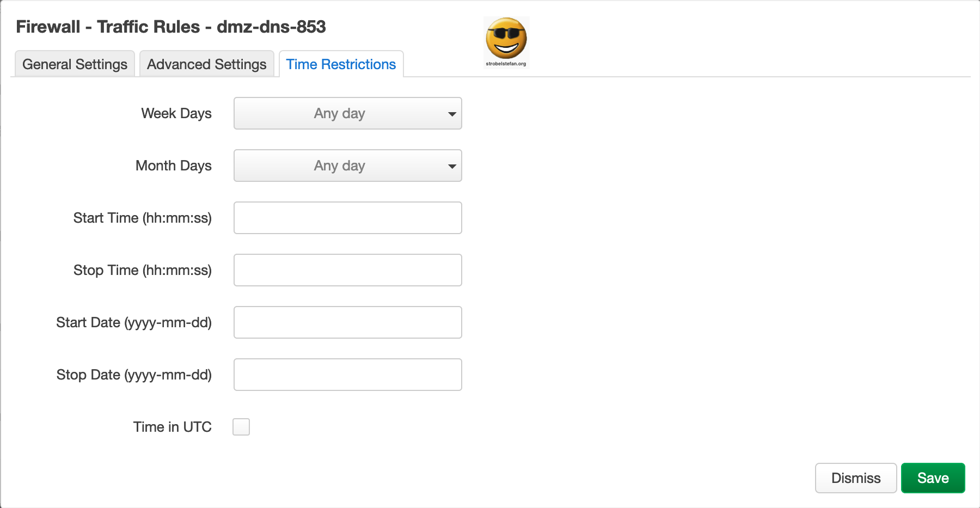Select the Time Restrictions tab
The height and width of the screenshot is (508, 980).
341,64
